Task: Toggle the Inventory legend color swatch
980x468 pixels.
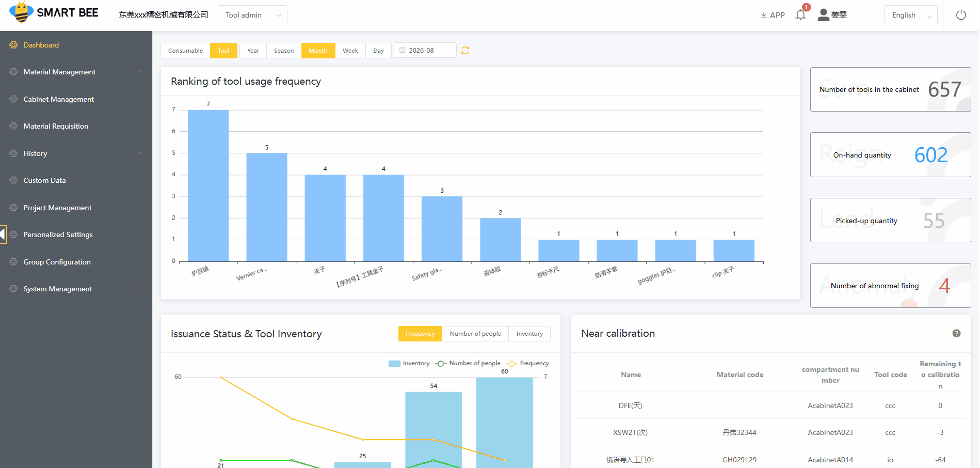Action: click(394, 364)
